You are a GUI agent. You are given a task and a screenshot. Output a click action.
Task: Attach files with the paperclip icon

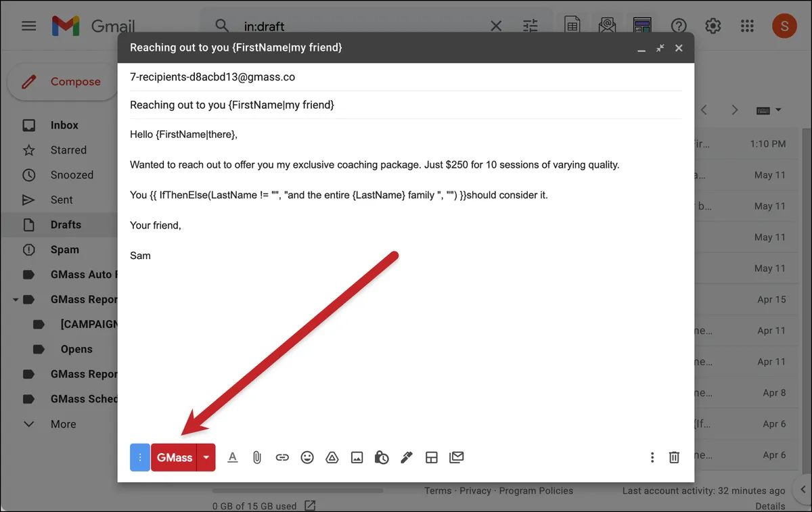click(257, 458)
